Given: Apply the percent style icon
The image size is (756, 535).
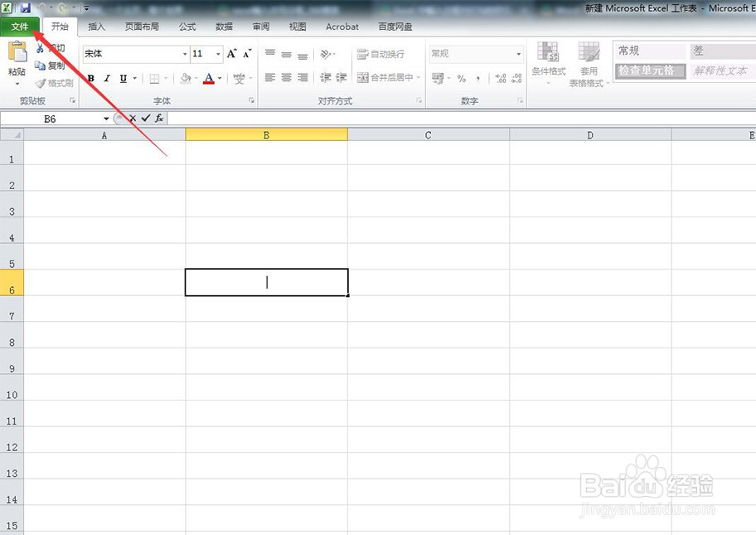Looking at the screenshot, I should [462, 78].
